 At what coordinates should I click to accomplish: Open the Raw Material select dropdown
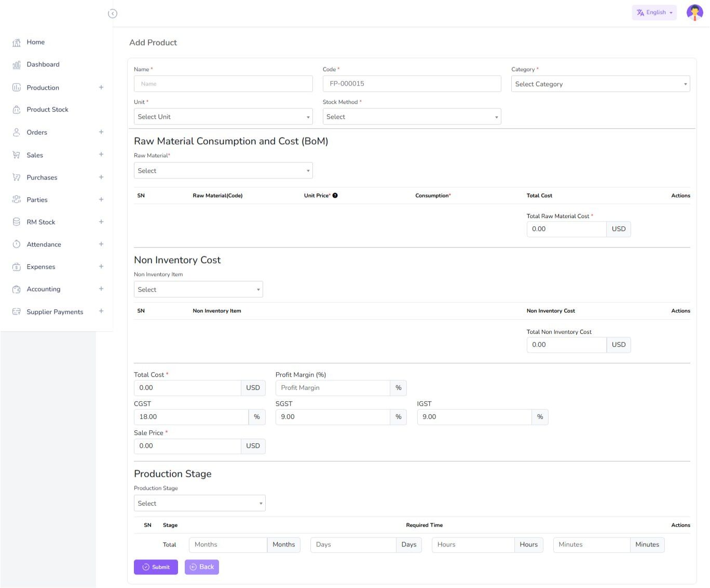pos(223,171)
